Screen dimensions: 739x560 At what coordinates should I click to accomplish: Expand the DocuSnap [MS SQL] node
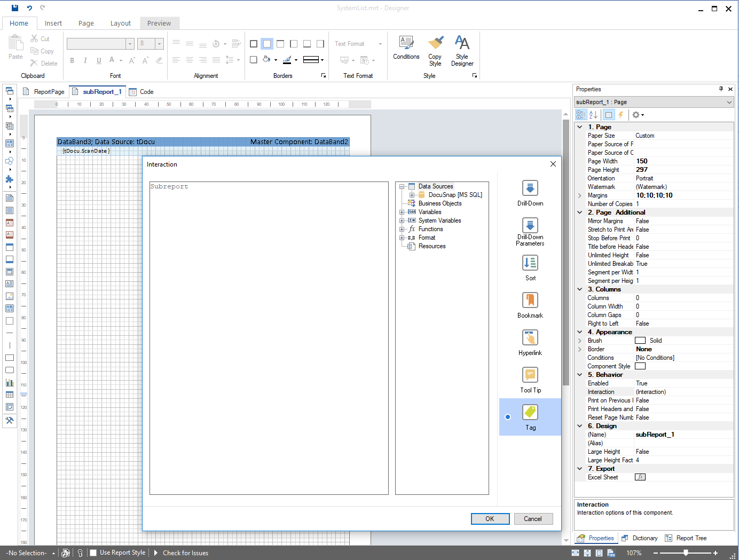[x=412, y=195]
